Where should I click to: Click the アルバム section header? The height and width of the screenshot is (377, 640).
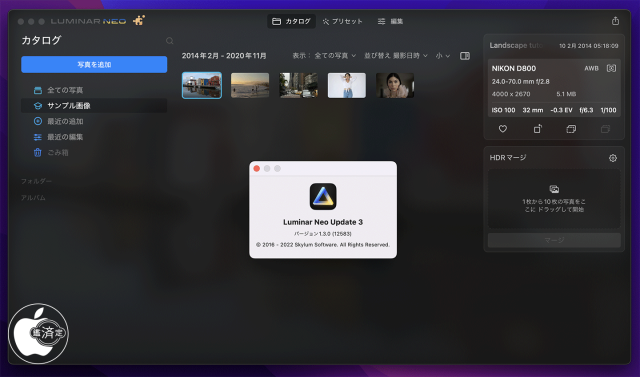[x=33, y=198]
